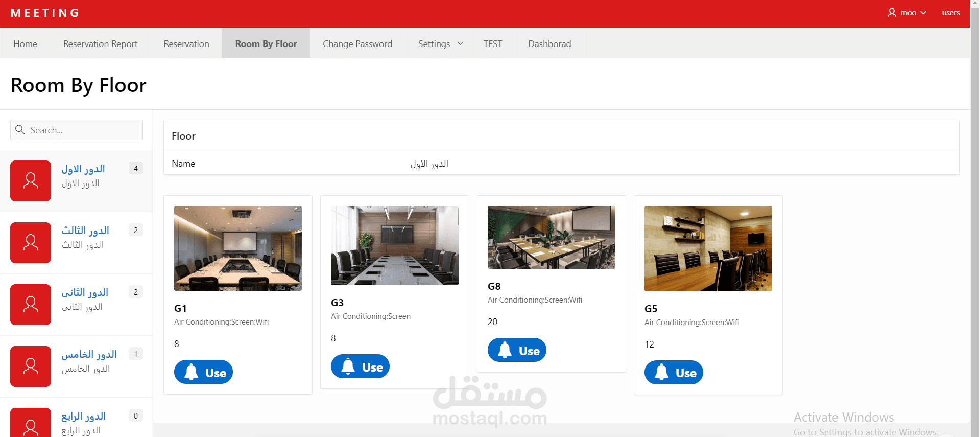
Task: Click the count badge 0 for الدور الرابع
Action: 136,416
